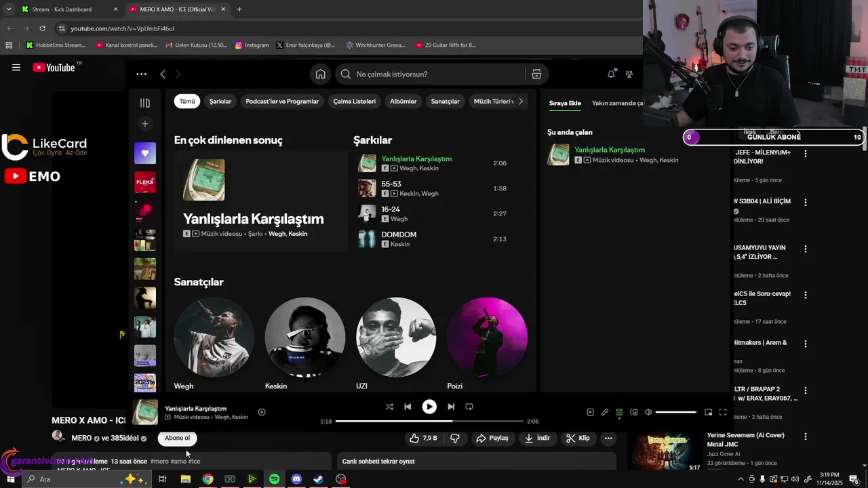Switch to Stream - Kick Dashboard tab
The width and height of the screenshot is (868, 488).
click(x=68, y=9)
